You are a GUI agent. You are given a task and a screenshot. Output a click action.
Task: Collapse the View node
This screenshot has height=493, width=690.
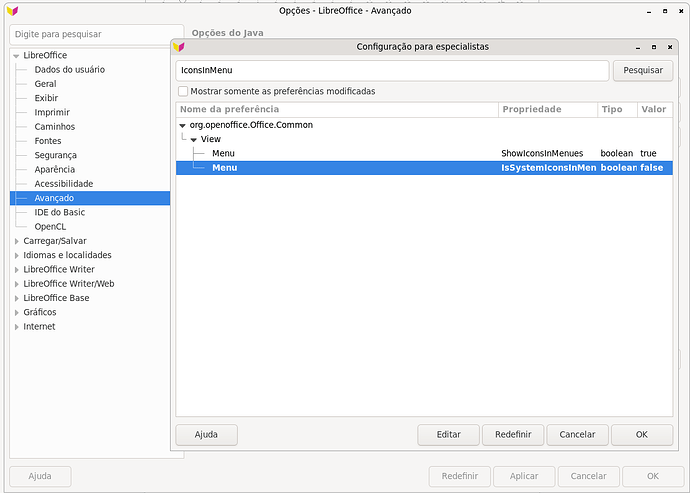[194, 140]
